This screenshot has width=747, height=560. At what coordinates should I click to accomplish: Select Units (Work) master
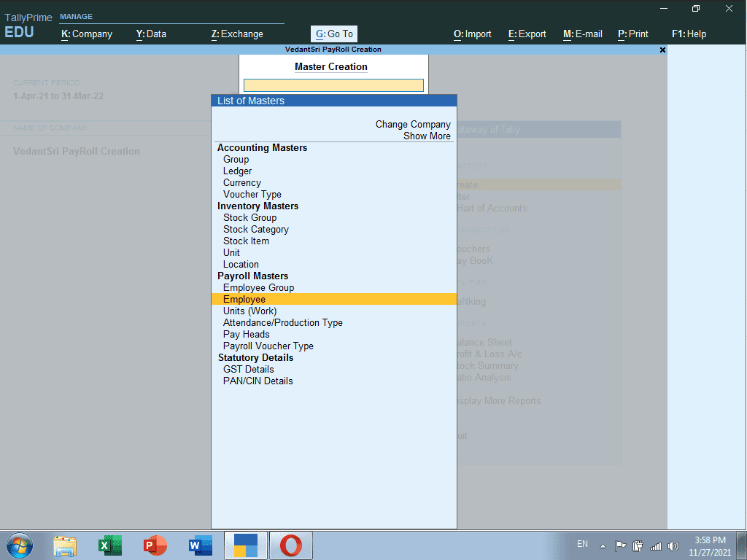pos(249,311)
